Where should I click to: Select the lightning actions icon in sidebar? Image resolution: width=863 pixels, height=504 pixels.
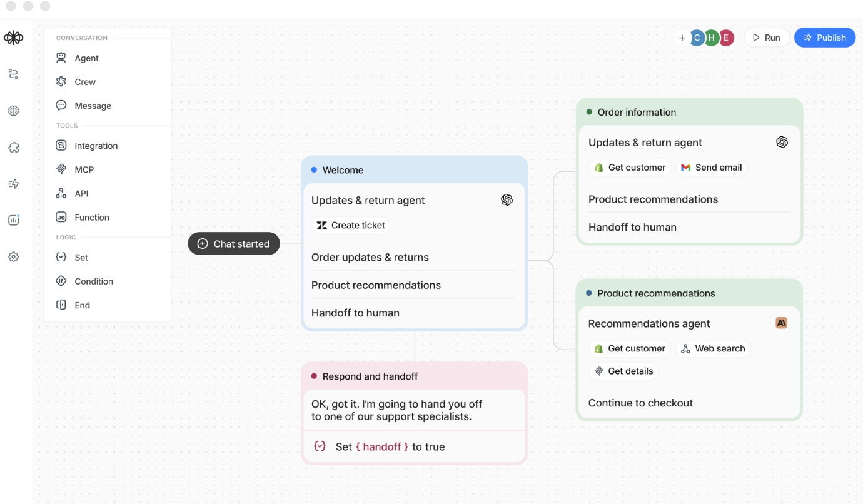coord(13,183)
